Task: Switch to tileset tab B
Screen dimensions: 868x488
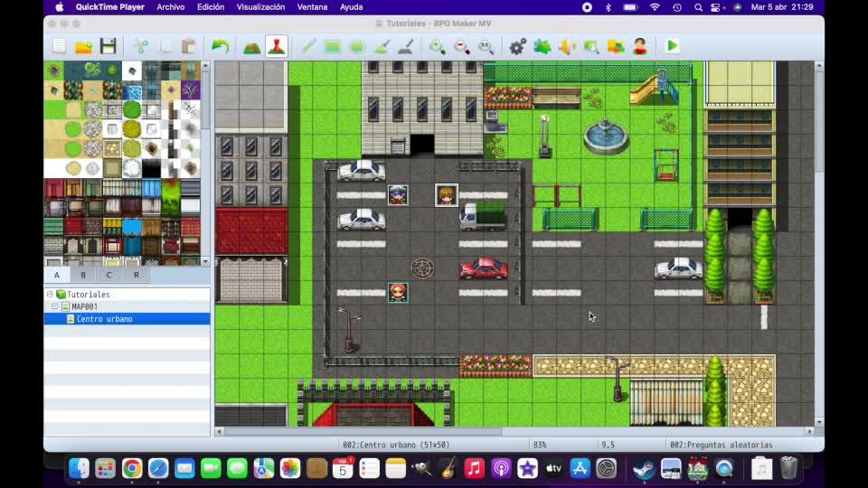Action: [83, 275]
